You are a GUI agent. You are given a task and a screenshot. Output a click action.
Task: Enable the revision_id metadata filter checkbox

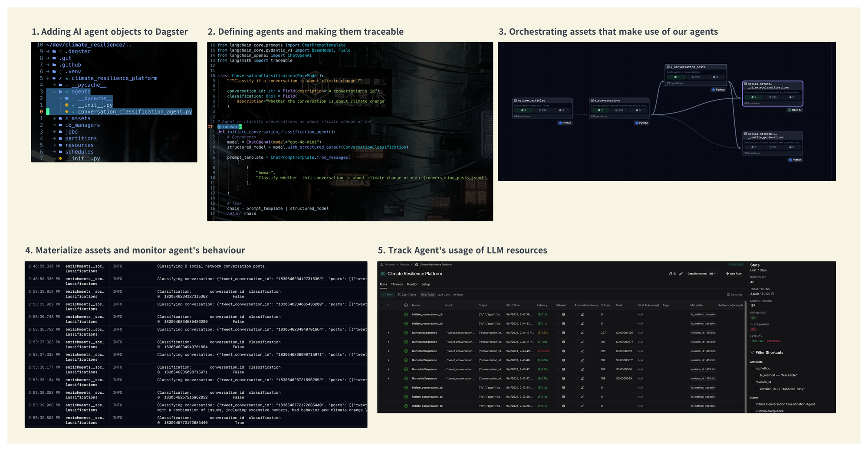(752, 382)
